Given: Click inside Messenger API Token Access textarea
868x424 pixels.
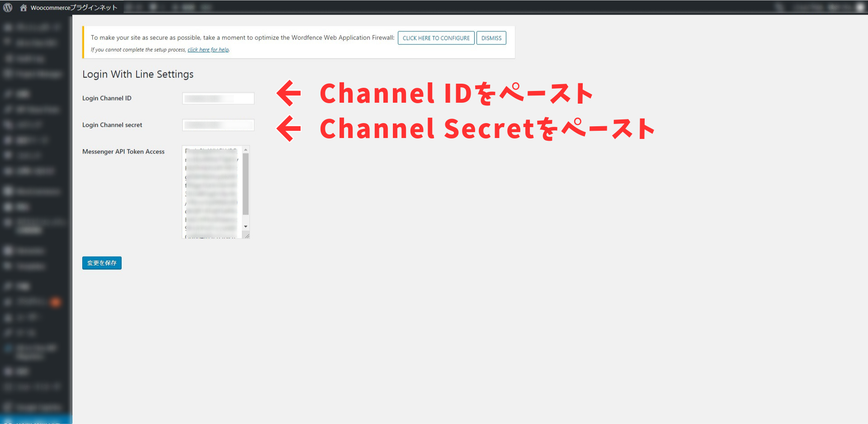Looking at the screenshot, I should click(x=212, y=192).
